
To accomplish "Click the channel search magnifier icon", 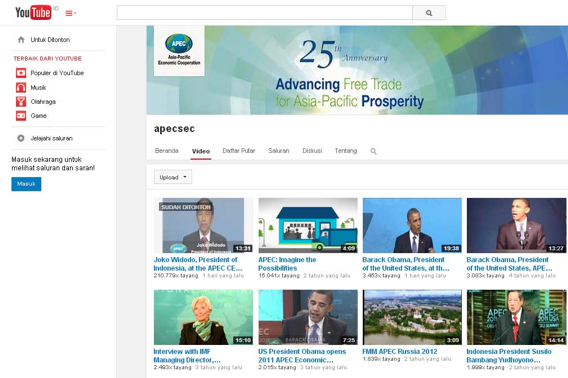I will tap(373, 151).
